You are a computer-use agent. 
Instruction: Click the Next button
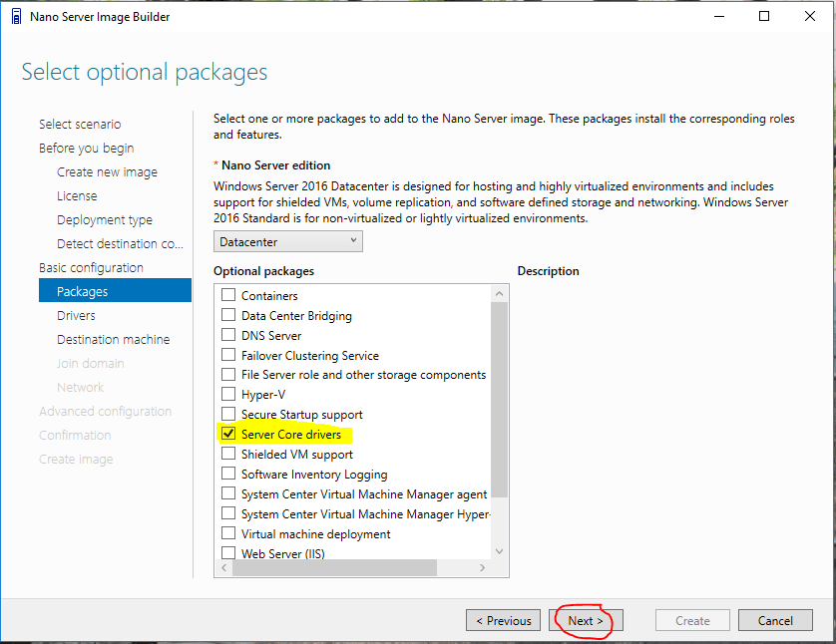(586, 620)
